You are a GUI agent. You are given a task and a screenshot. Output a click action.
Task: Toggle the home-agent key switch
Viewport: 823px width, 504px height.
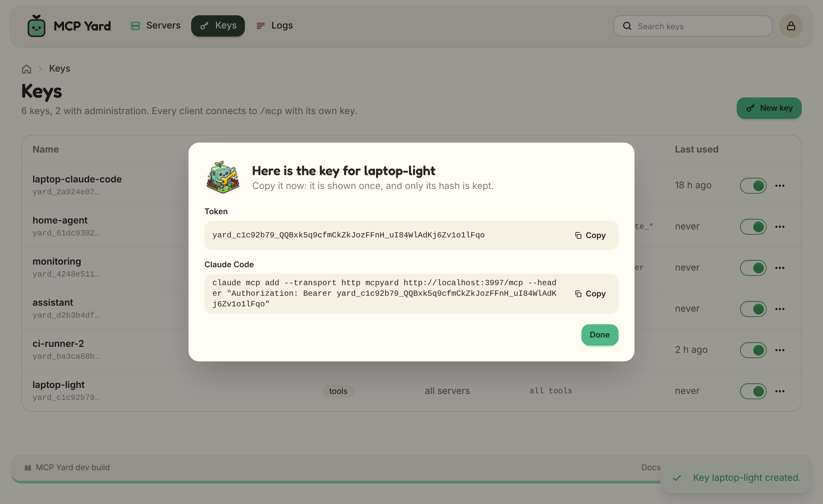753,226
